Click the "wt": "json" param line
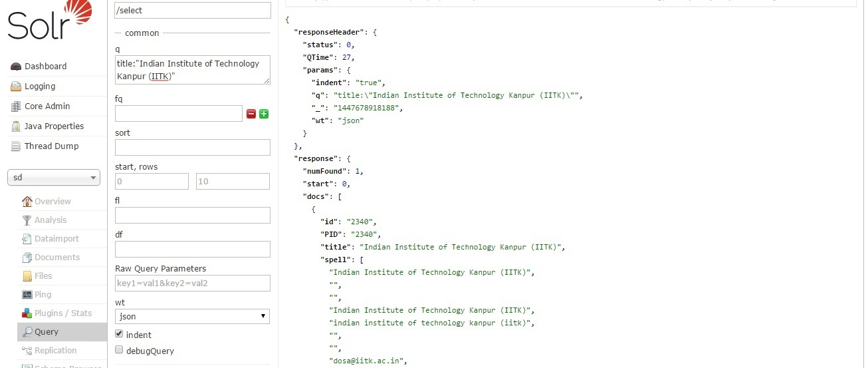 [x=338, y=120]
